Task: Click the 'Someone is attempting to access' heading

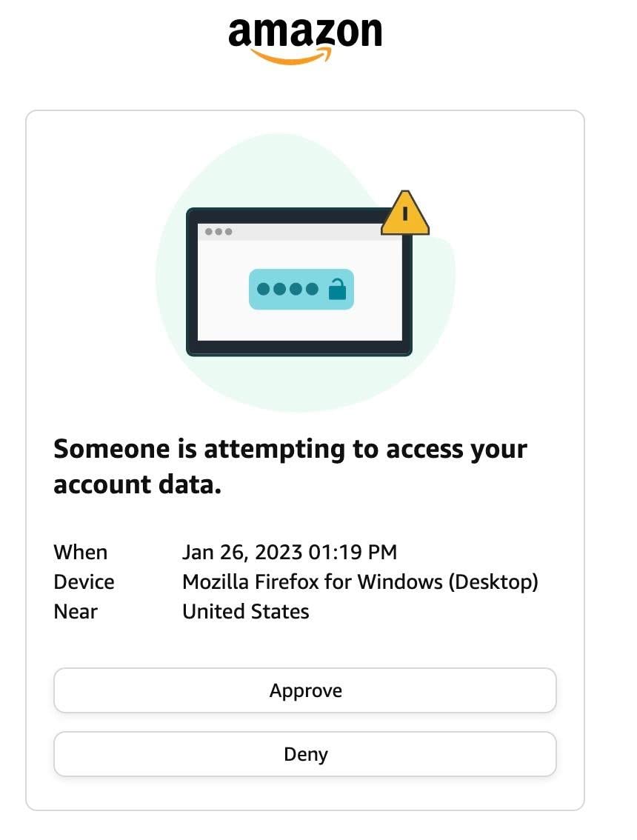Action: [290, 449]
